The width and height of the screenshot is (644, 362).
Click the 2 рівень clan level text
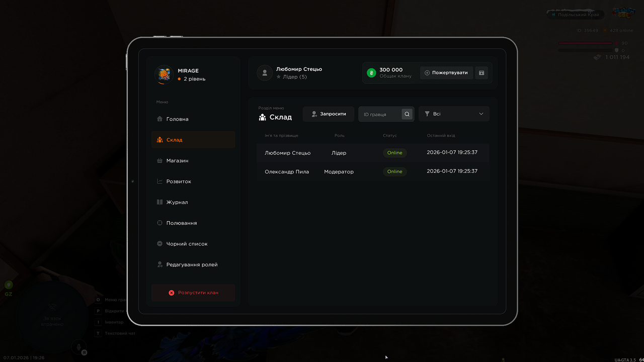point(195,79)
